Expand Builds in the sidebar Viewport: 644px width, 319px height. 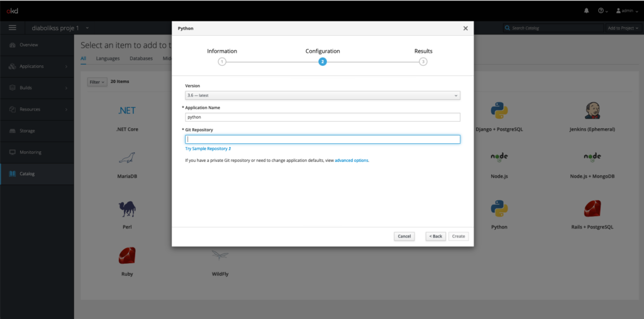[37, 88]
